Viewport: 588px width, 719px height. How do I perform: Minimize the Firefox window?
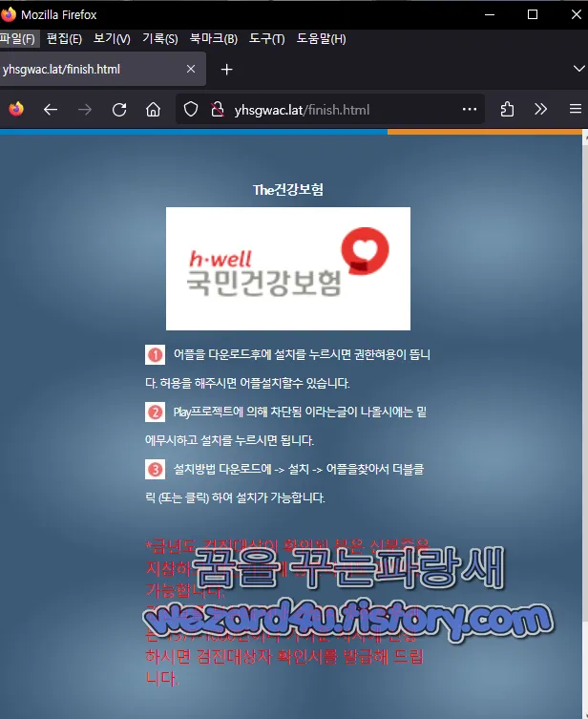coord(490,14)
